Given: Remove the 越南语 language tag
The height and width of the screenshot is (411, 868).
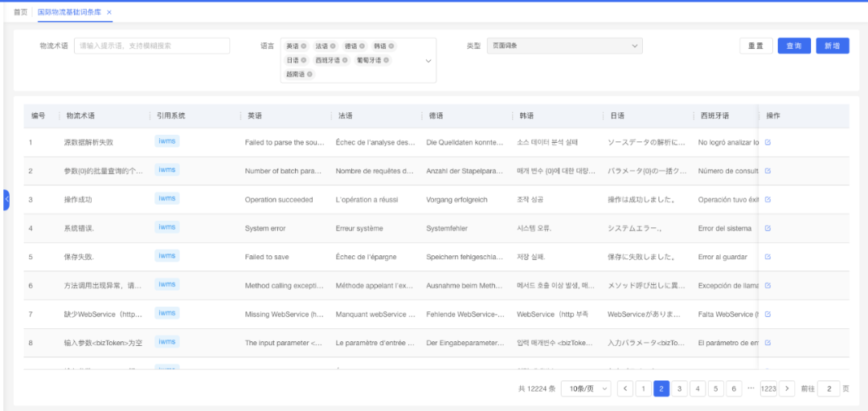Looking at the screenshot, I should (309, 74).
